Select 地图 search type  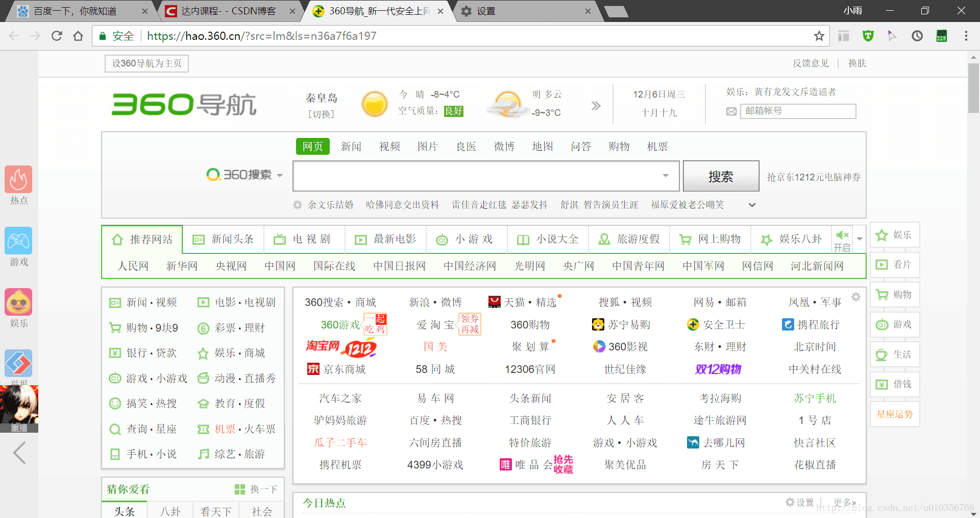[x=543, y=147]
